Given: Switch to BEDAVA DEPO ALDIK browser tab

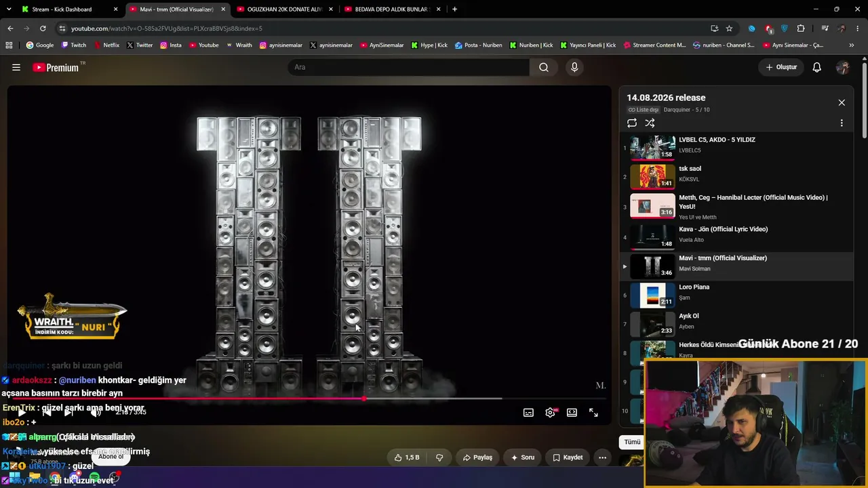Looking at the screenshot, I should click(393, 9).
